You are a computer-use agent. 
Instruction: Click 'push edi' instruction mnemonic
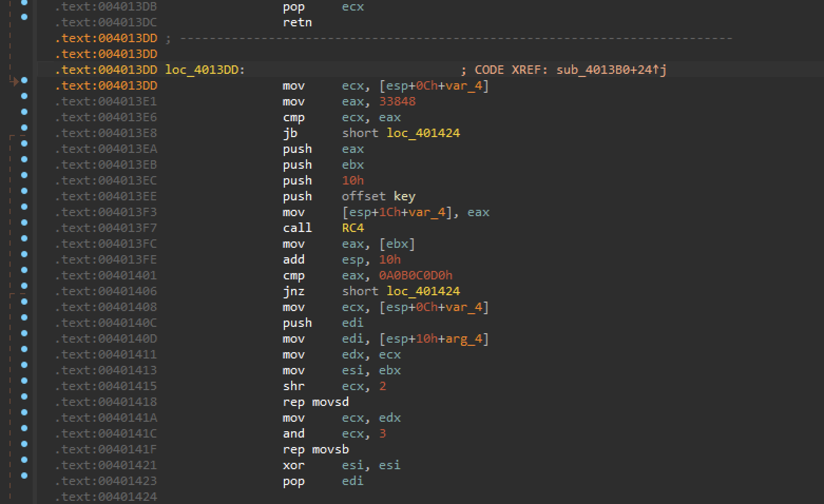click(x=298, y=323)
